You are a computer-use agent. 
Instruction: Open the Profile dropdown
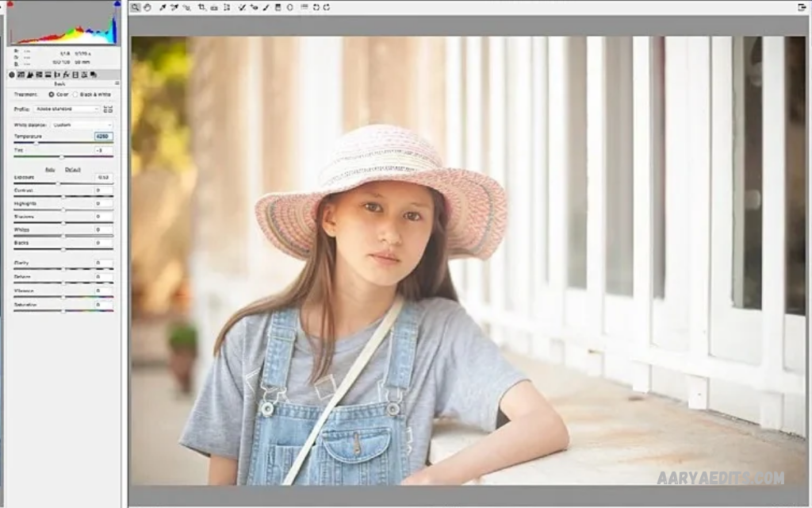tap(67, 109)
